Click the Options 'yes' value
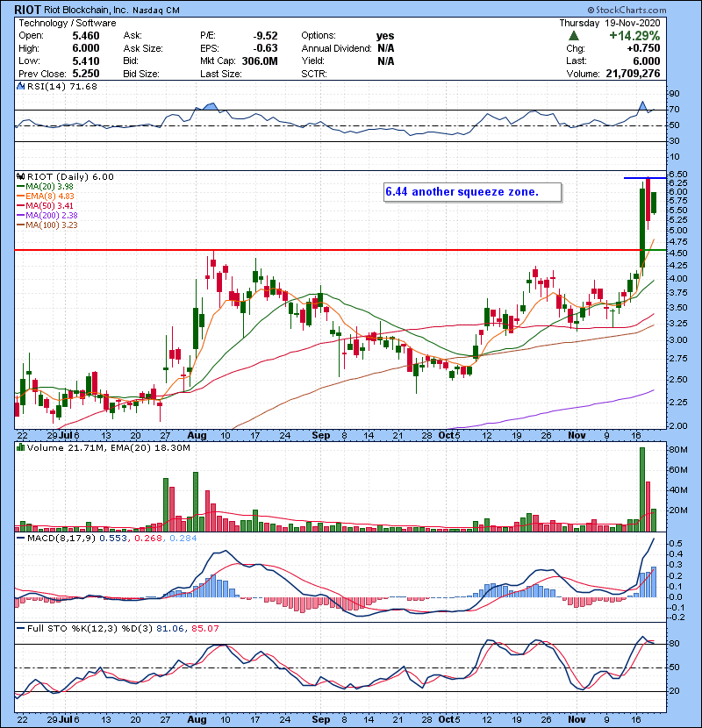The height and width of the screenshot is (728, 702). [385, 36]
